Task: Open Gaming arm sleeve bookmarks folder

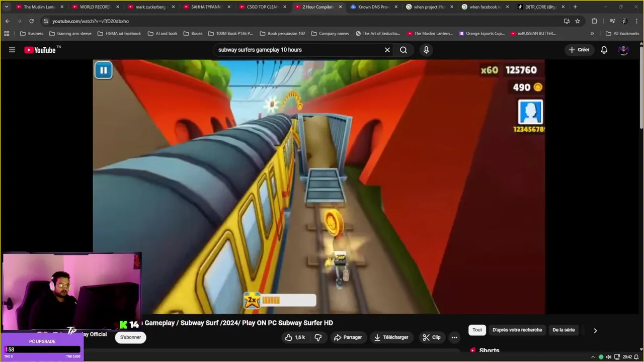Action: [70, 34]
